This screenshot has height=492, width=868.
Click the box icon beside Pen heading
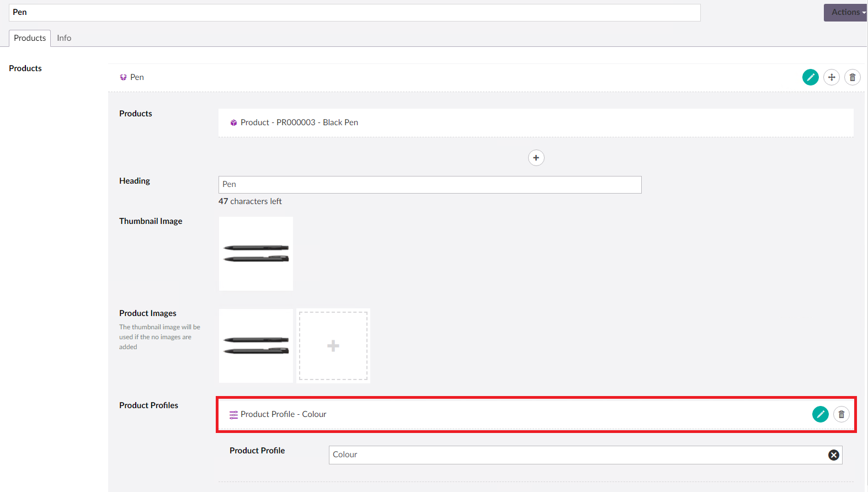123,78
